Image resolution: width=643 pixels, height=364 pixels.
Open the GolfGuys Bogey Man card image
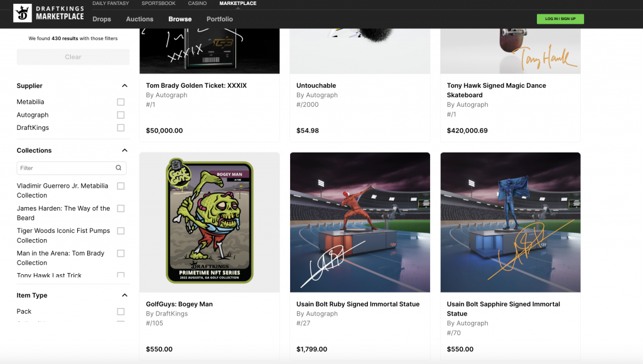210,222
